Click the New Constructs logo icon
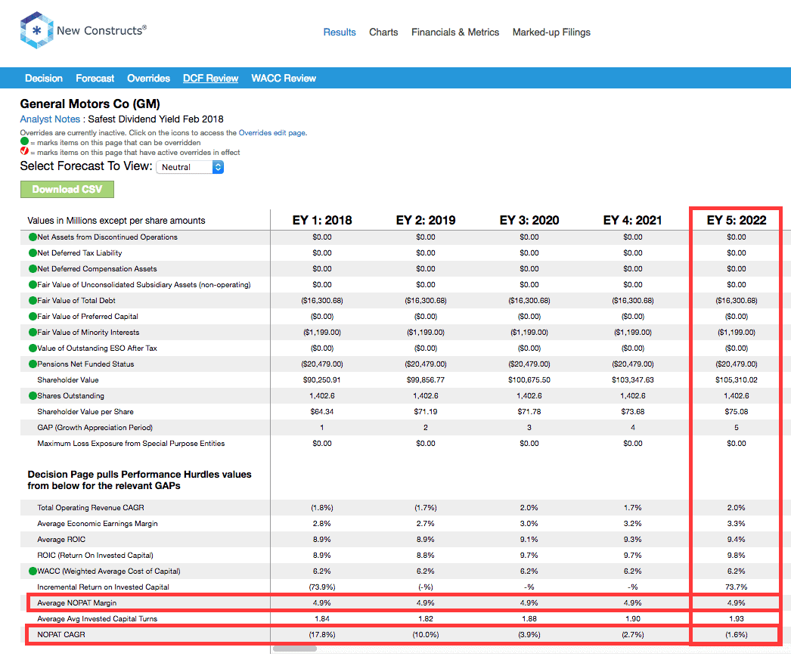 (36, 30)
